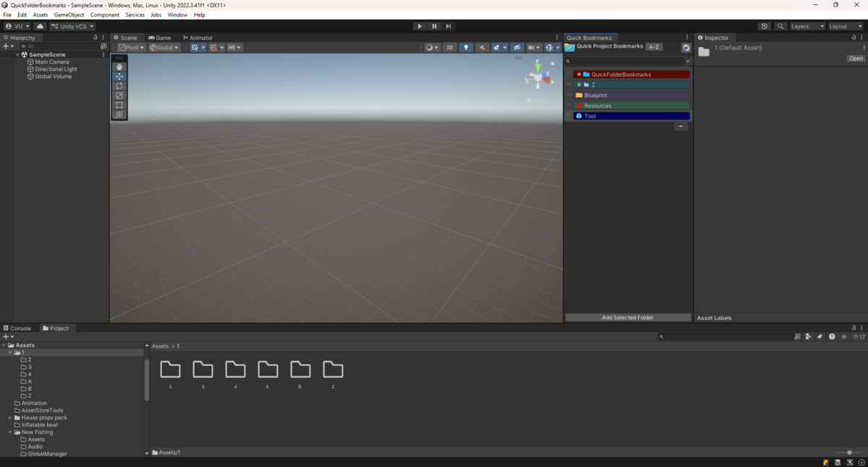The width and height of the screenshot is (868, 467).
Task: Select the Rotate tool
Action: (119, 86)
